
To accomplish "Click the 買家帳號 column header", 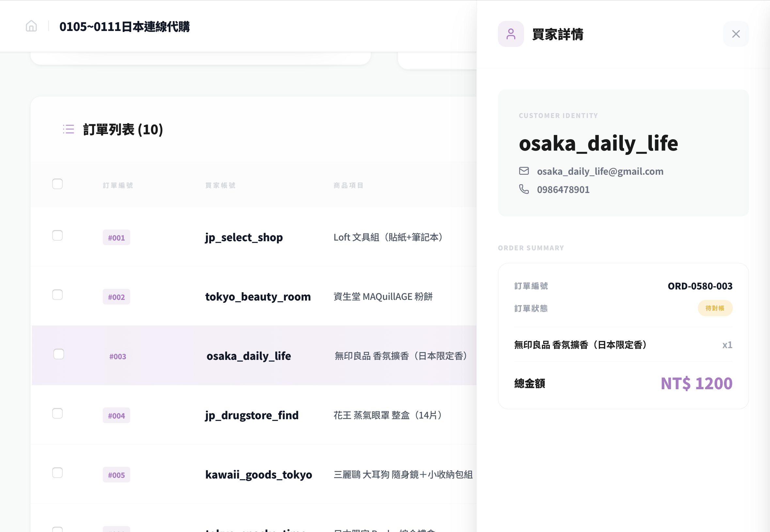I will click(x=220, y=185).
